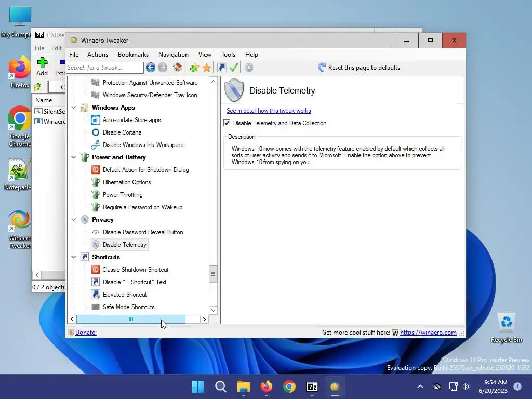Click tree vertical scrollbar up arrow
Screen dimensions: 532x399
point(213,82)
